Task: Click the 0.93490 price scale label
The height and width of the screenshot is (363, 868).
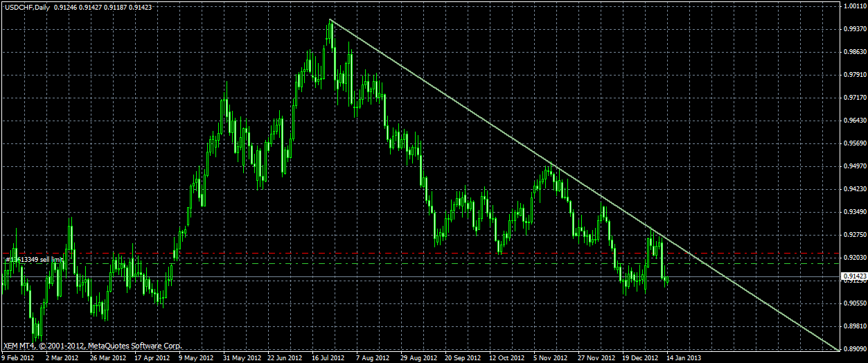Action: pyautogui.click(x=854, y=212)
